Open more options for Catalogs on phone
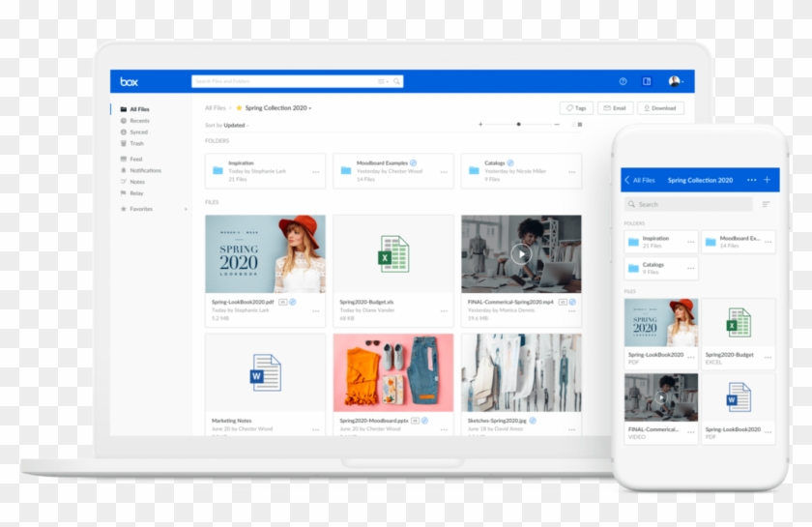812x527 pixels. point(691,269)
